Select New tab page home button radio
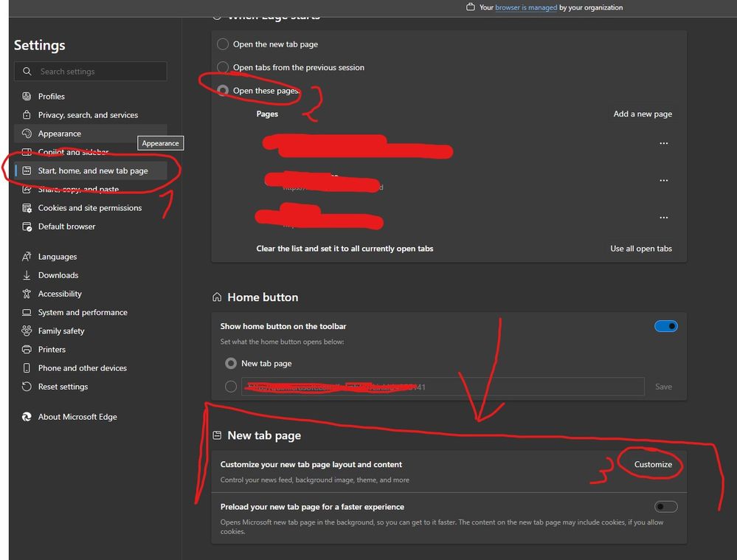This screenshot has height=560, width=737. click(231, 364)
